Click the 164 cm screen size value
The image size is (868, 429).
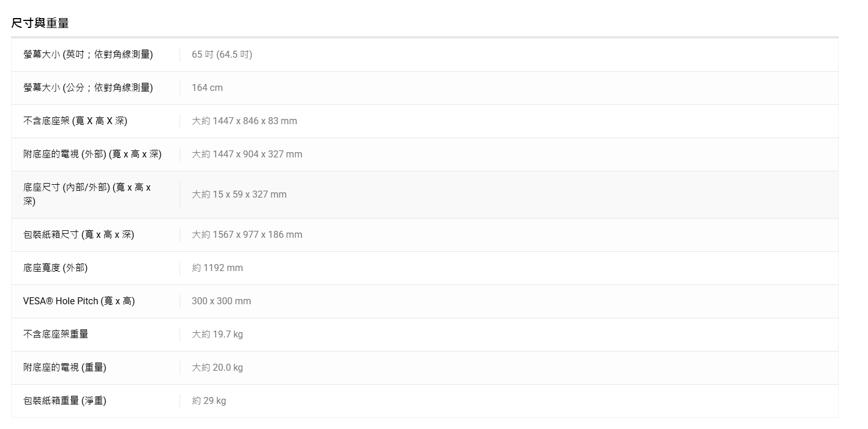[207, 87]
